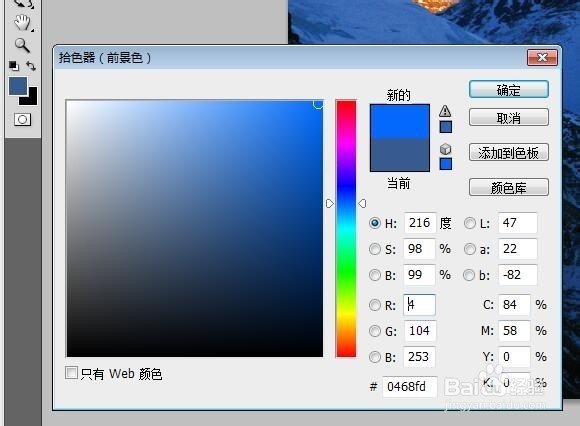580x426 pixels.
Task: Click the out-of-gamut warning triangle icon
Action: coord(445,111)
